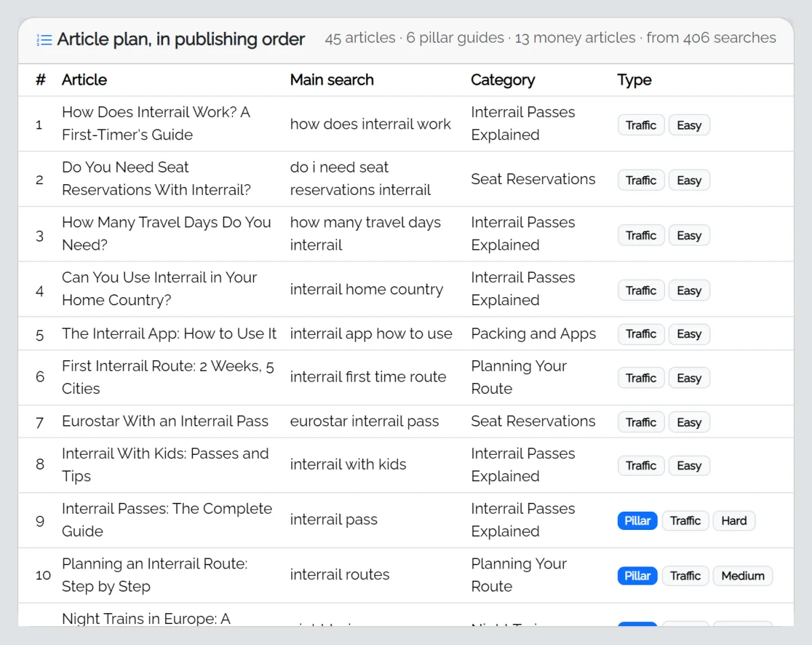Click 'Seat Reservations' category in the Eurostar row
Viewport: 812px width, 645px height.
pos(533,421)
